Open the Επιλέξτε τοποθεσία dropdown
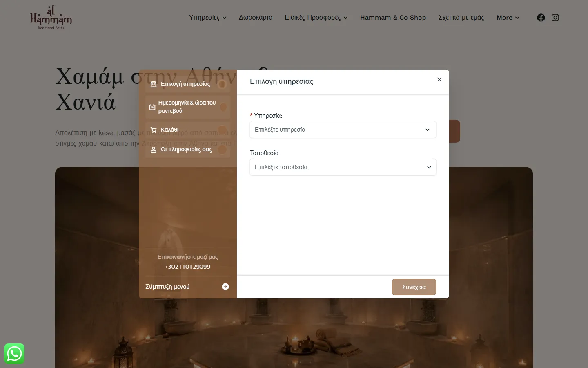The width and height of the screenshot is (588, 368). coord(343,167)
